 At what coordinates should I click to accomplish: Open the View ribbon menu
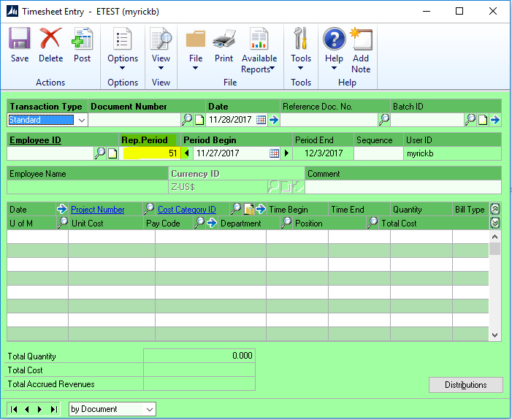pyautogui.click(x=161, y=49)
